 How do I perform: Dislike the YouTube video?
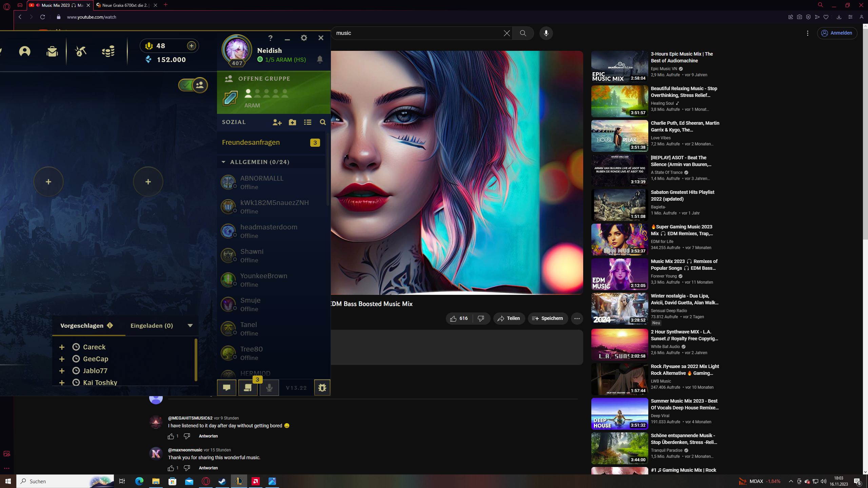click(x=481, y=319)
